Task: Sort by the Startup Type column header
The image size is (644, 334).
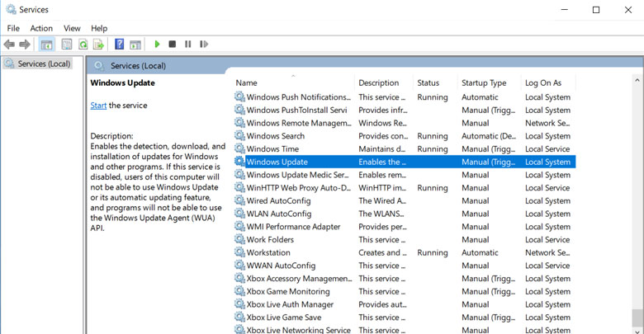Action: 484,83
